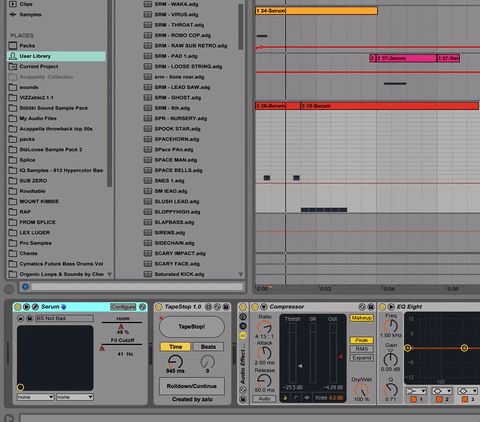Click the browser preview waveform field
The image size is (480, 422).
pyautogui.click(x=137, y=287)
